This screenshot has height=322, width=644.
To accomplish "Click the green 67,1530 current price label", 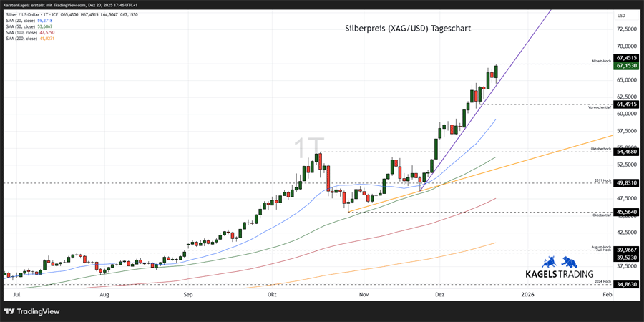I will (626, 65).
